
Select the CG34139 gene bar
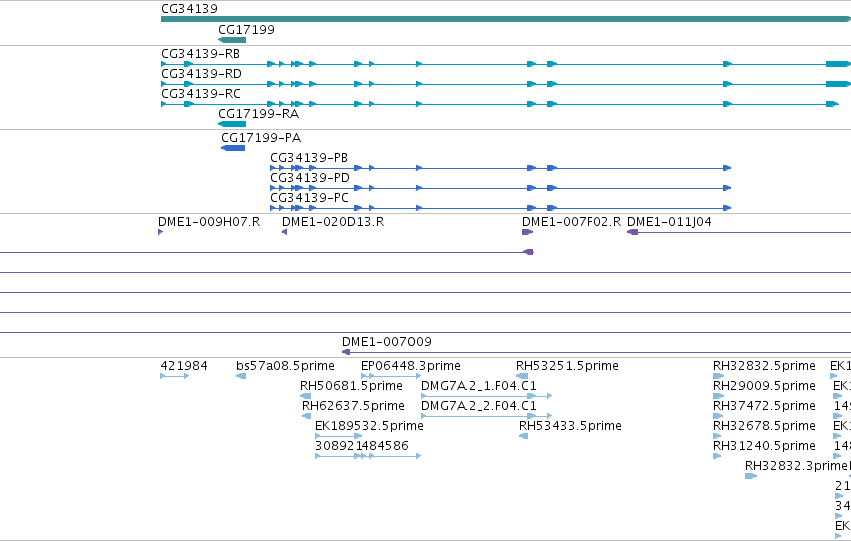coord(506,20)
